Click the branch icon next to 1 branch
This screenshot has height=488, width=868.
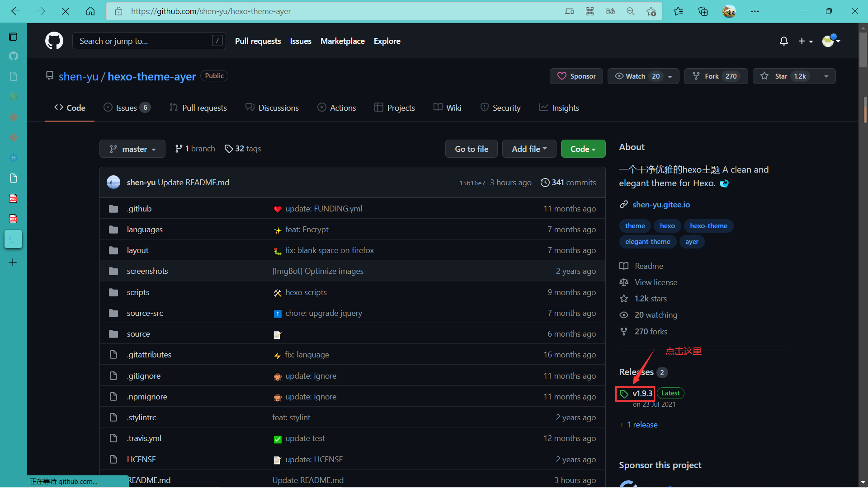pyautogui.click(x=179, y=149)
